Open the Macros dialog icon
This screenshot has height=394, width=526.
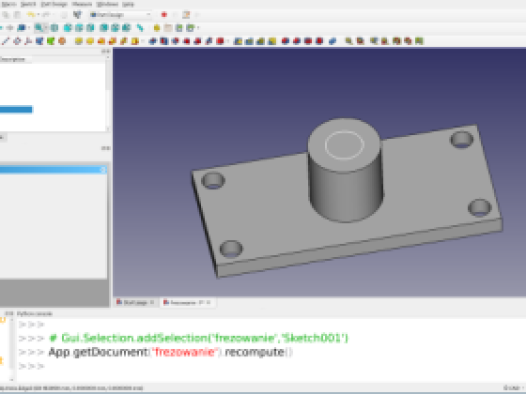click(x=186, y=15)
